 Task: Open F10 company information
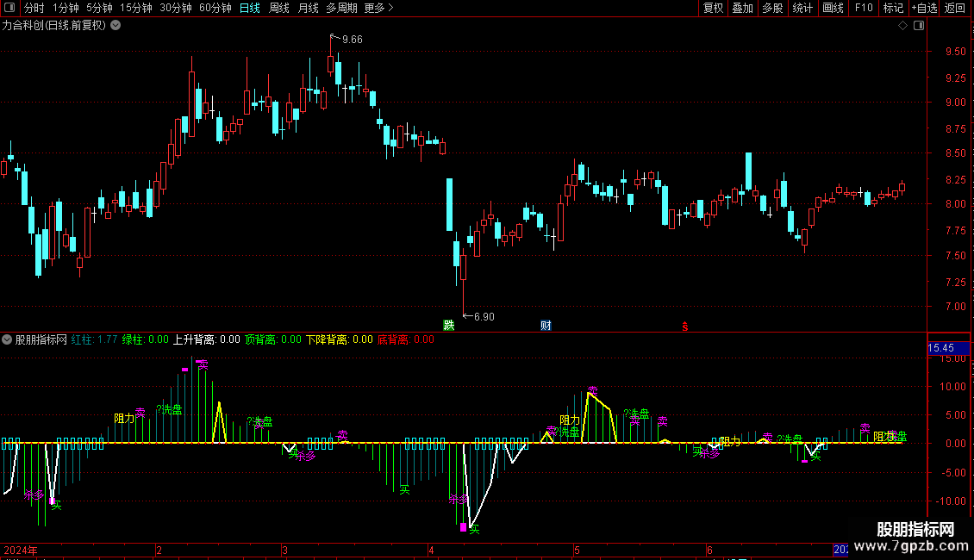click(x=864, y=8)
